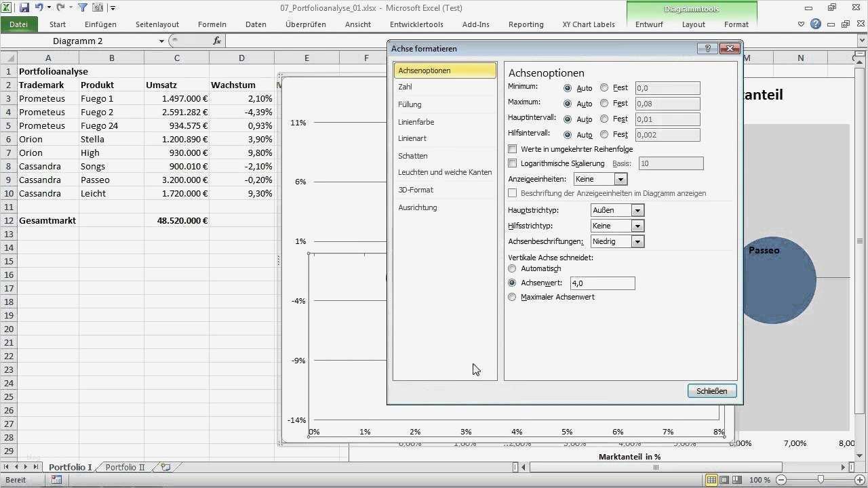Viewport: 868px width, 488px height.
Task: Enable 'Werte in umgekehrter Reihenfolge' checkbox
Action: (x=513, y=149)
